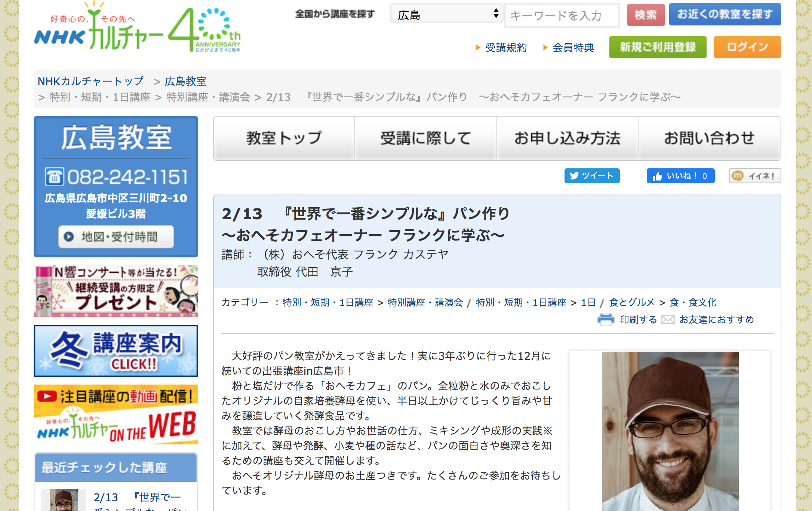
Task: Click the 検索 search button
Action: (646, 15)
